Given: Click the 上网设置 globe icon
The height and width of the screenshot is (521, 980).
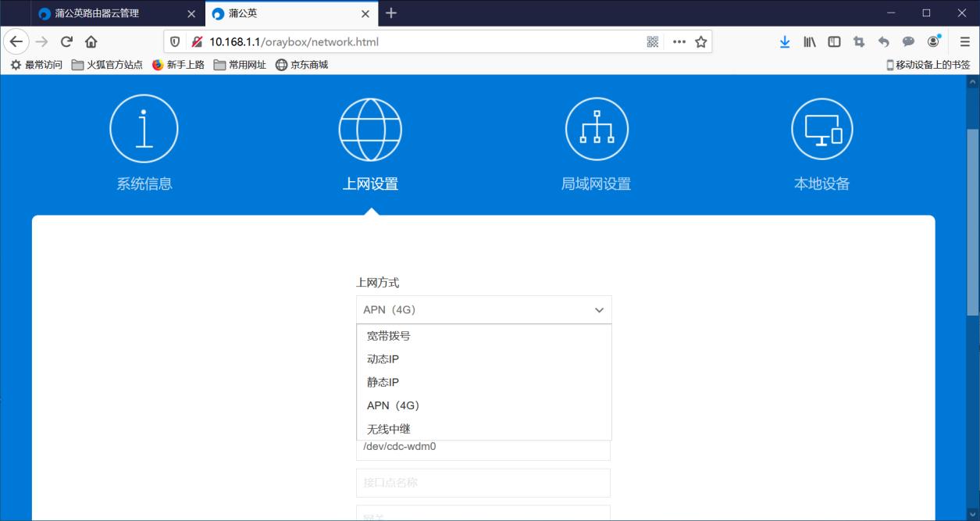Looking at the screenshot, I should (x=369, y=129).
